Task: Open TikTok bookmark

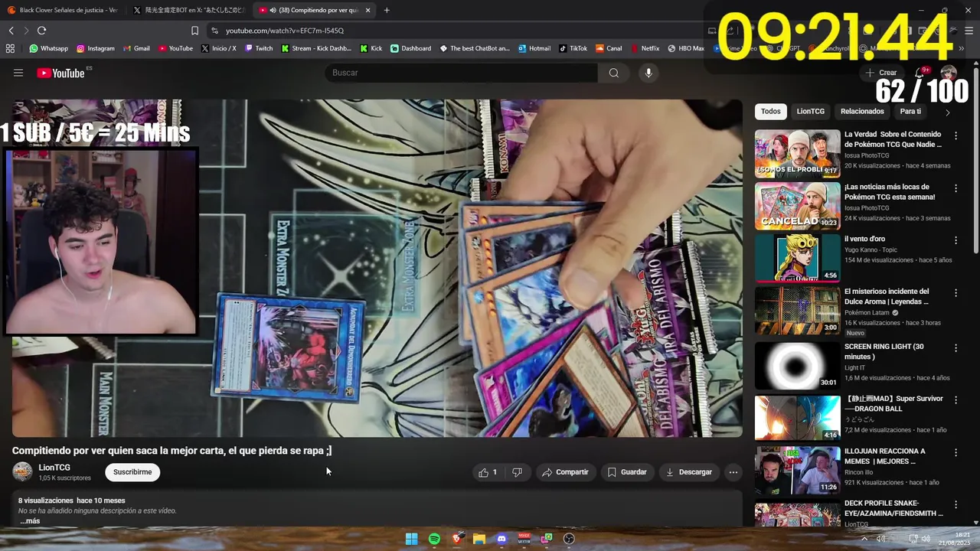Action: pyautogui.click(x=573, y=48)
